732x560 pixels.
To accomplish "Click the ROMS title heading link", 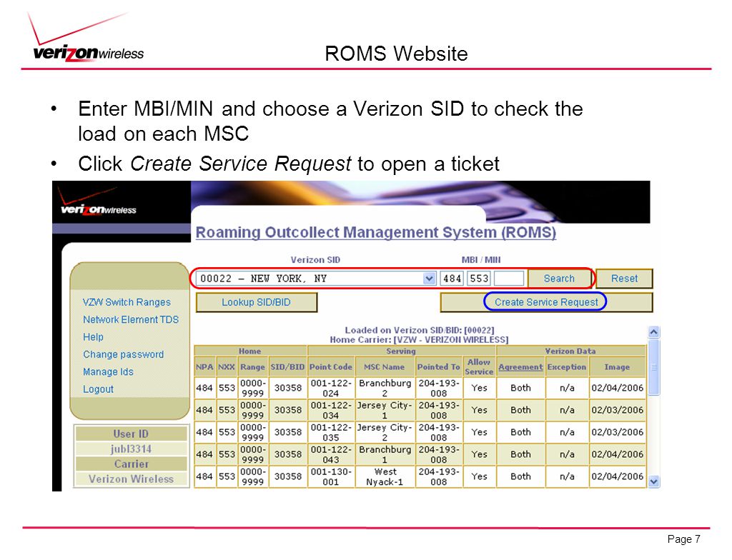I will coord(376,232).
